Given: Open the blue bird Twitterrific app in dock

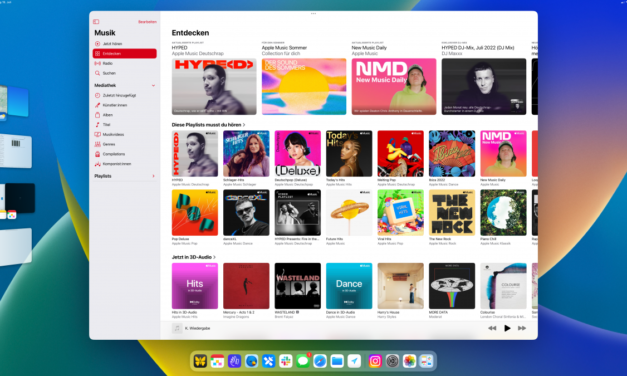Looking at the screenshot, I should point(252,361).
